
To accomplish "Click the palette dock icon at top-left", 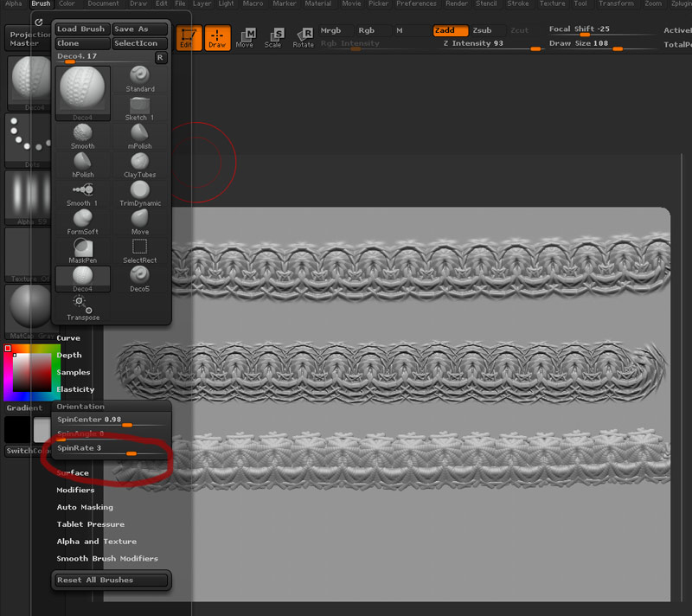I will click(x=39, y=22).
